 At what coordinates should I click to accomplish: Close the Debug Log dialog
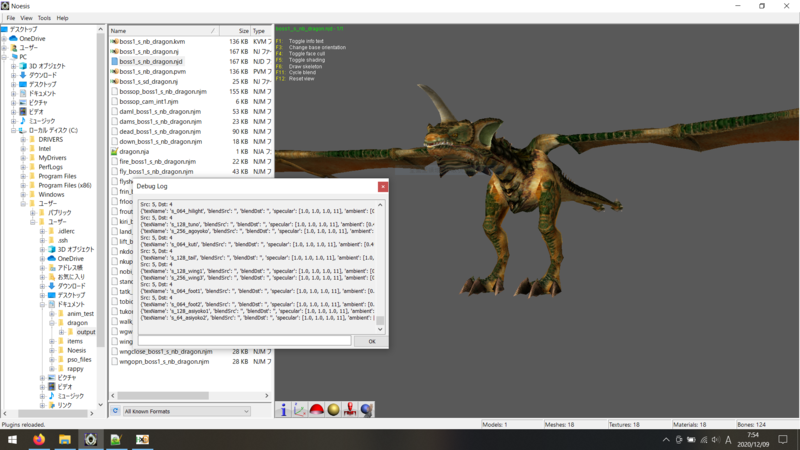pos(383,186)
